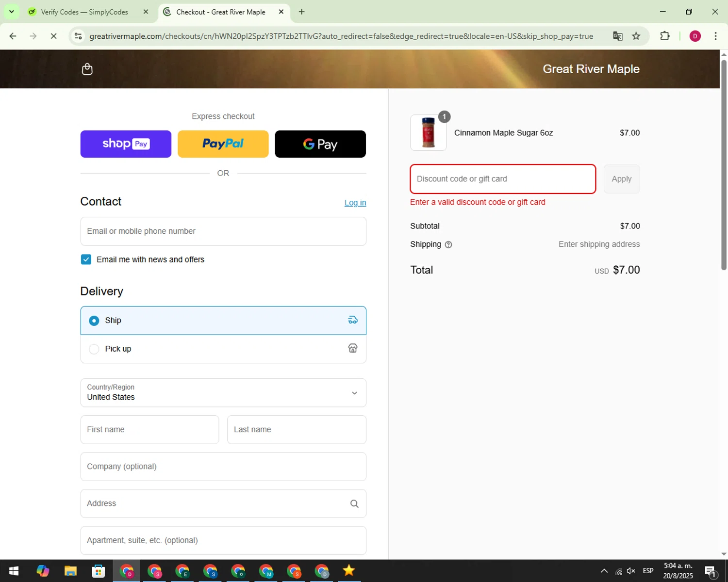This screenshot has height=582, width=728.
Task: Click the Apply discount button
Action: coord(622,179)
